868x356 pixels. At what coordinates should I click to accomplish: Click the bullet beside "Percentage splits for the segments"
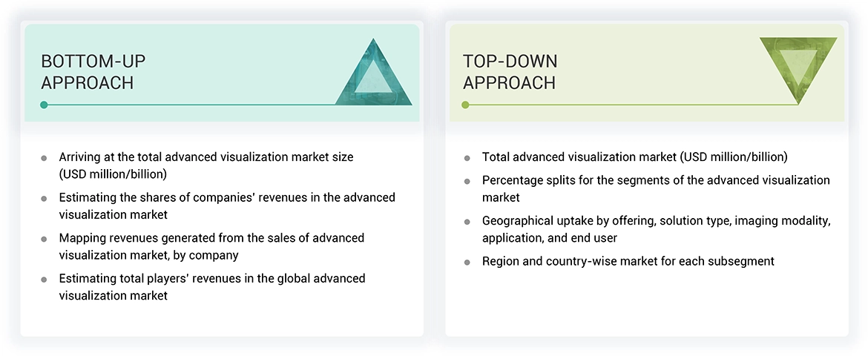click(467, 181)
